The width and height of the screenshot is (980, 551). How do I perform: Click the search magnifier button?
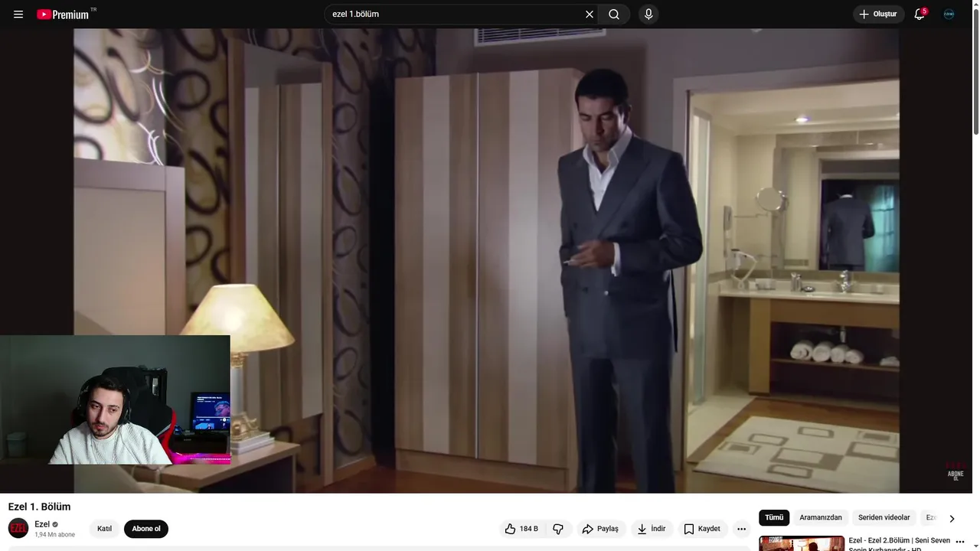click(614, 15)
